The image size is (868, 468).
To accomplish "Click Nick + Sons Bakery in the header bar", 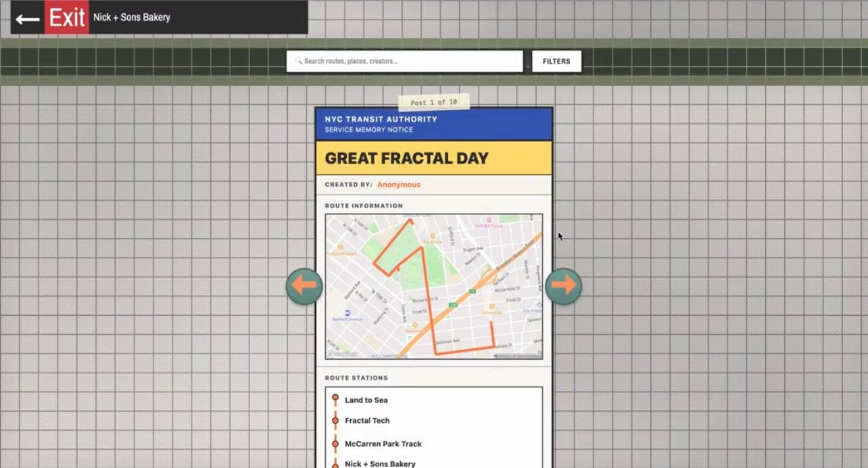I will (x=132, y=17).
